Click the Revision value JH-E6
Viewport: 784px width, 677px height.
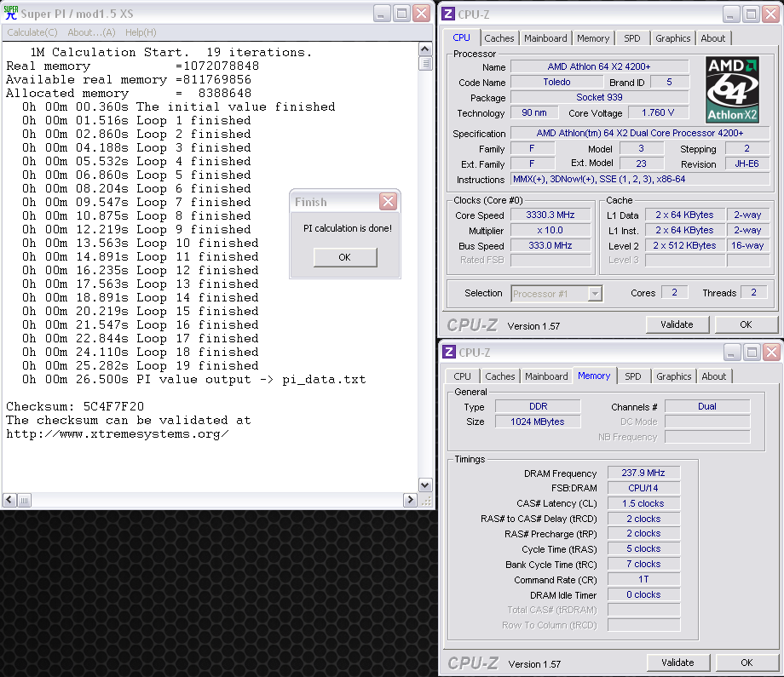click(747, 164)
